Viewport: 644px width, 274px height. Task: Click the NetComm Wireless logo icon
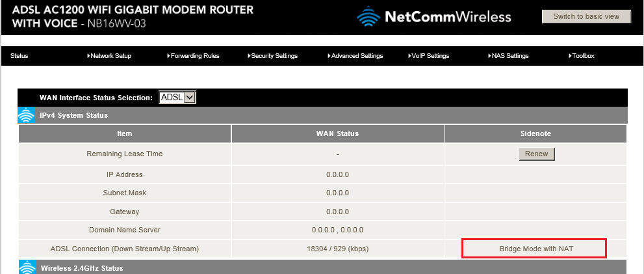click(x=368, y=16)
